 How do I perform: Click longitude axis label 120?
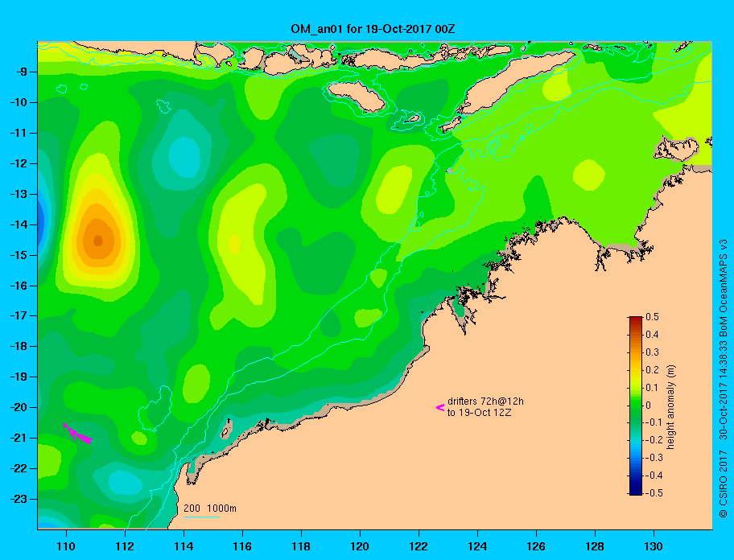[x=360, y=546]
